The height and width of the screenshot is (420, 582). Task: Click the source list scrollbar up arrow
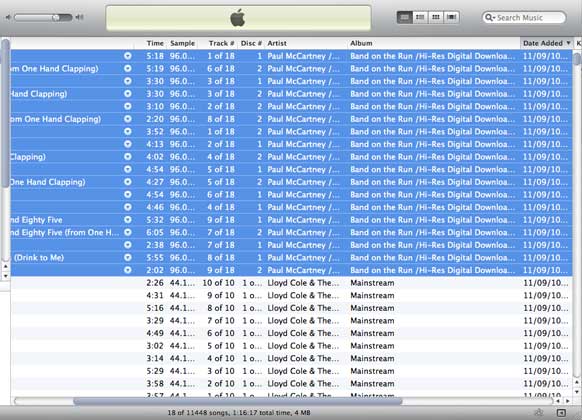click(6, 266)
